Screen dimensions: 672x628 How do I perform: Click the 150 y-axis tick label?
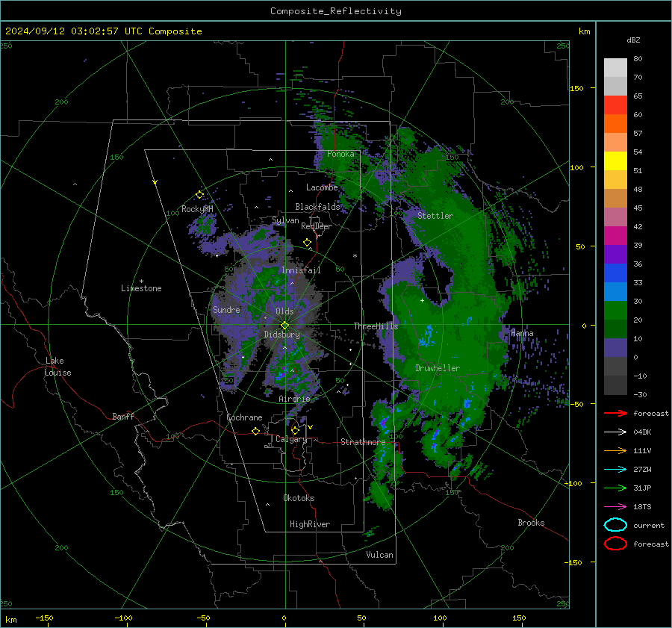pos(576,88)
